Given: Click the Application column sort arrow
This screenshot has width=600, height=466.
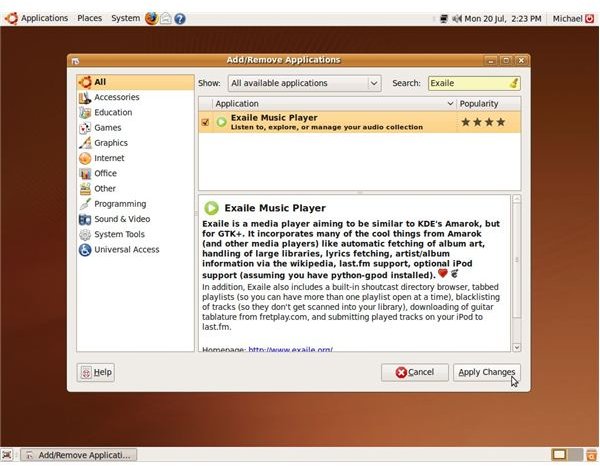Looking at the screenshot, I should [x=450, y=104].
